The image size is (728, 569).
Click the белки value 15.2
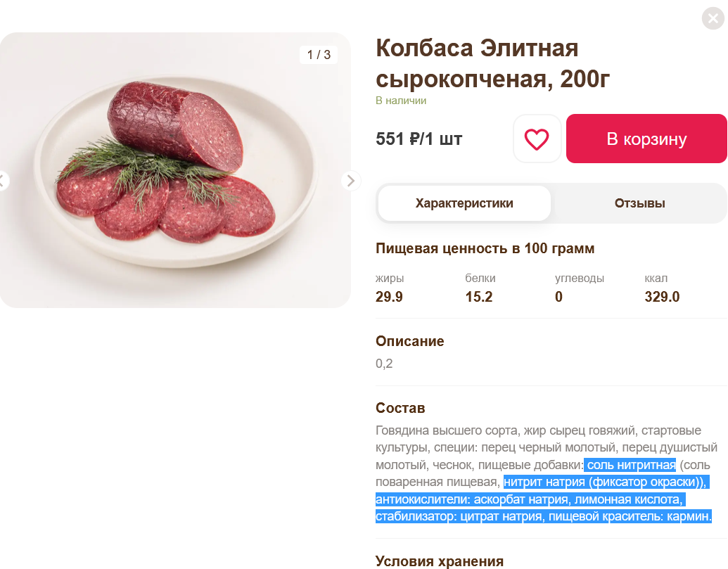click(479, 297)
